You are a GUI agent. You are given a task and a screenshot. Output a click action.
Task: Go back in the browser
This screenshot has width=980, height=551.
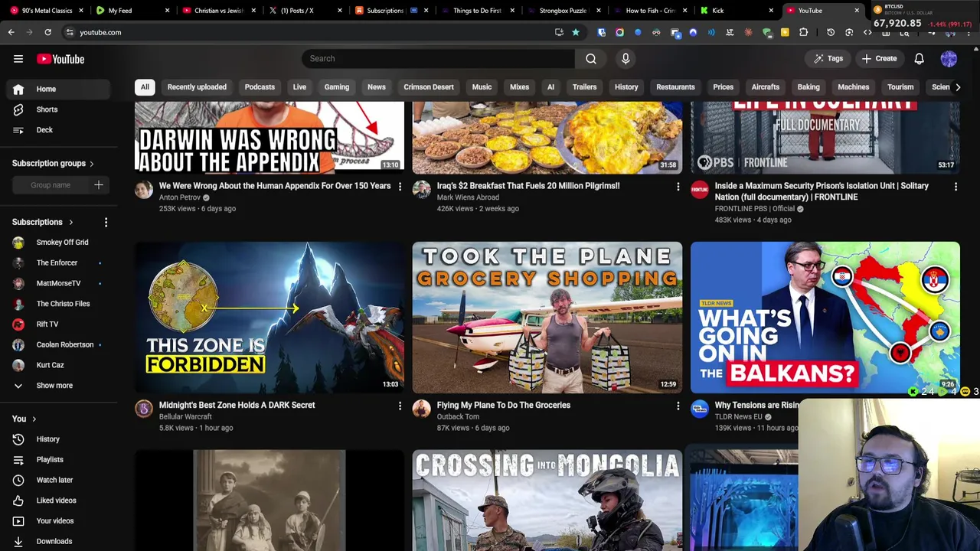[x=11, y=32]
